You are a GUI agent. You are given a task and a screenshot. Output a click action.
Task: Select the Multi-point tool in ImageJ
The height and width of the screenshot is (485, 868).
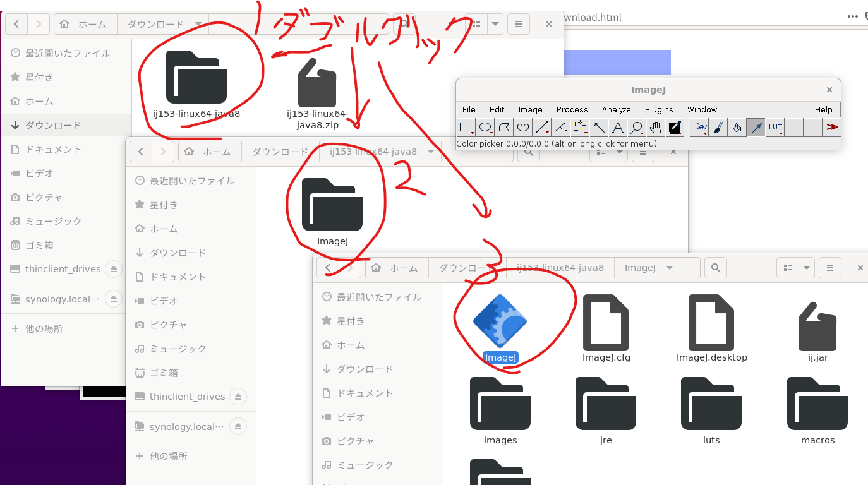[580, 128]
